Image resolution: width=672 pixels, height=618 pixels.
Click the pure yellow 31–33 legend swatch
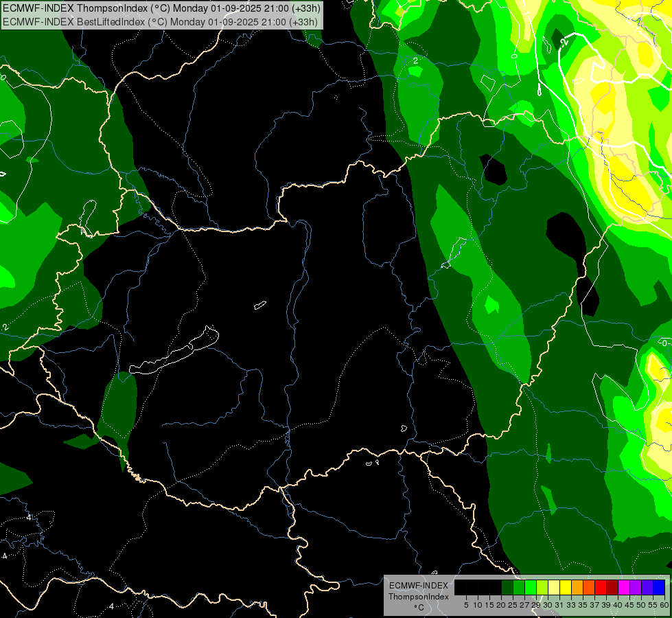pyautogui.click(x=566, y=588)
